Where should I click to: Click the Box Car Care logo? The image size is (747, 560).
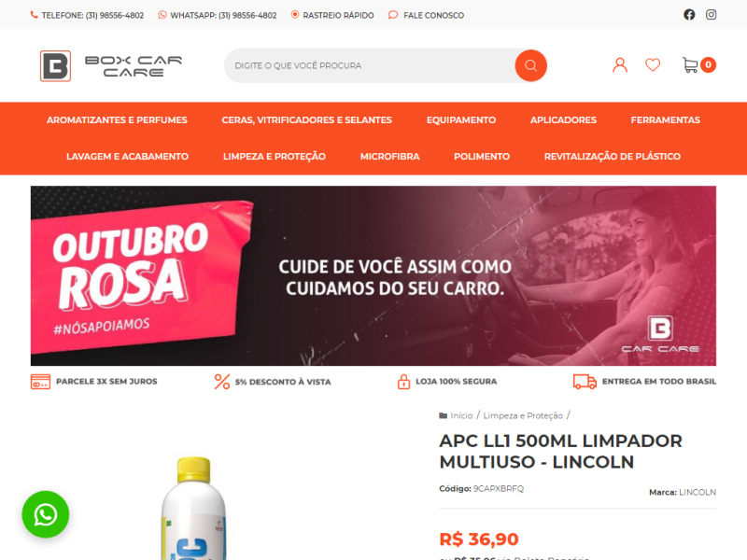pos(111,65)
